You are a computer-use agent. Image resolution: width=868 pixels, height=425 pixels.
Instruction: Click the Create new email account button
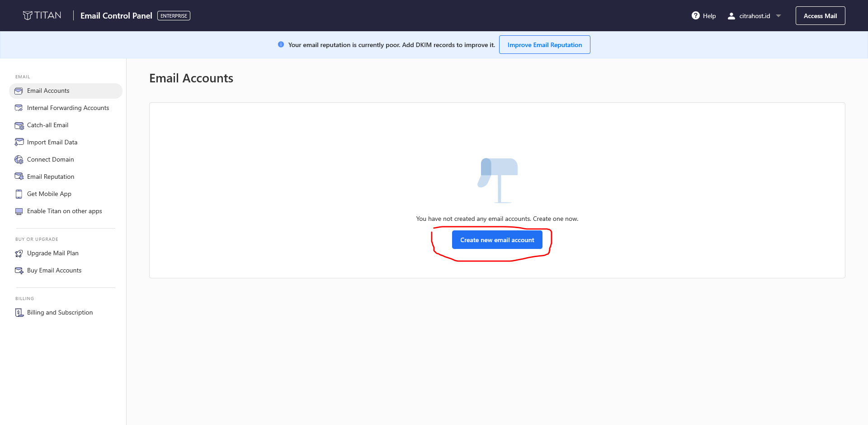pos(497,239)
